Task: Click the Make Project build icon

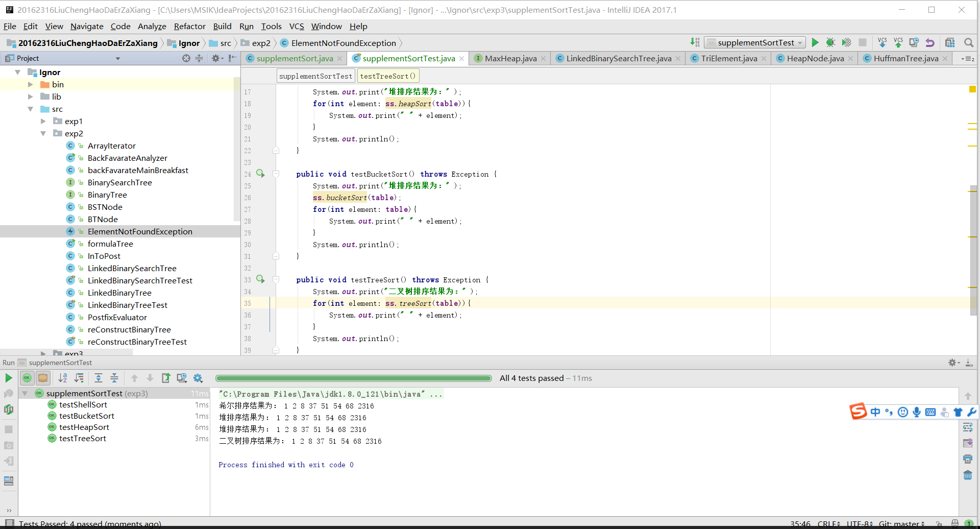Action: 695,42
